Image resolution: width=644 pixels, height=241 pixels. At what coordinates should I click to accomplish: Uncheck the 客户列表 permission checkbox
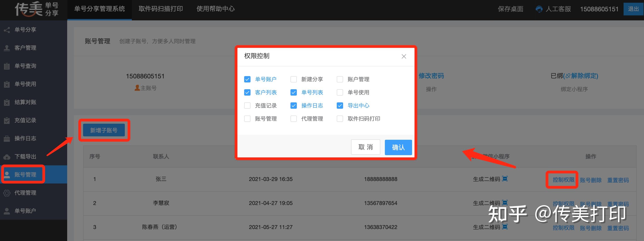click(x=247, y=93)
